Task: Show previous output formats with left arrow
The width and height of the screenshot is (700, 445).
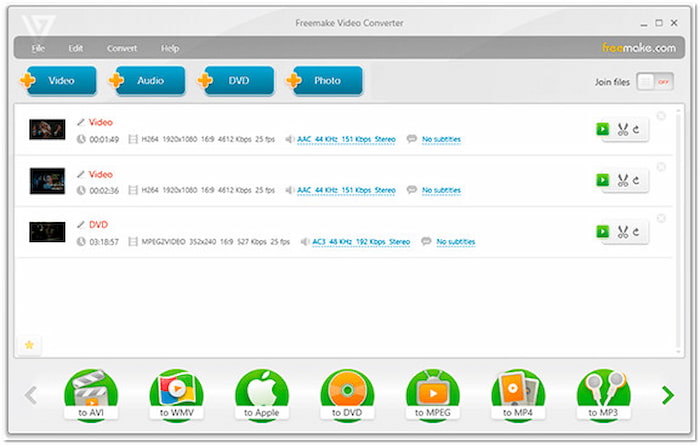Action: [x=31, y=395]
